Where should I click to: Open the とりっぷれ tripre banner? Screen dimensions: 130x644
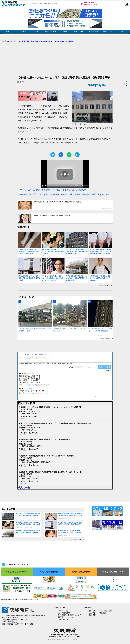81,587
